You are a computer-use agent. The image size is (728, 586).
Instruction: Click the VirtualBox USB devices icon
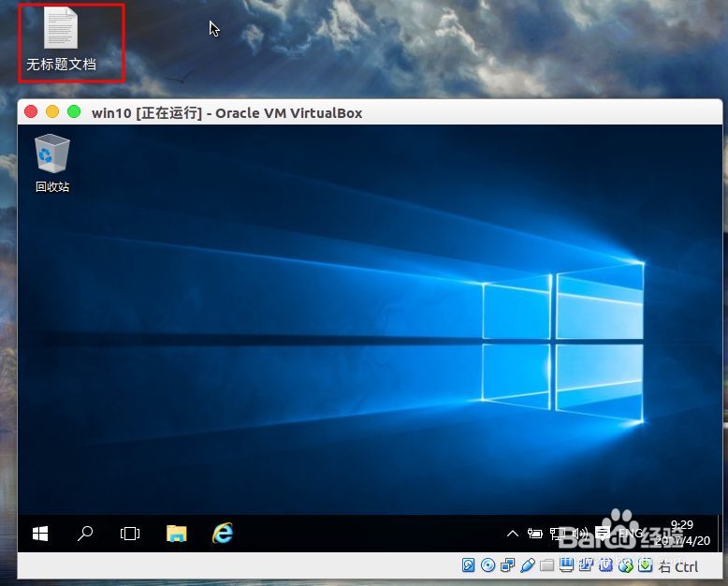528,565
